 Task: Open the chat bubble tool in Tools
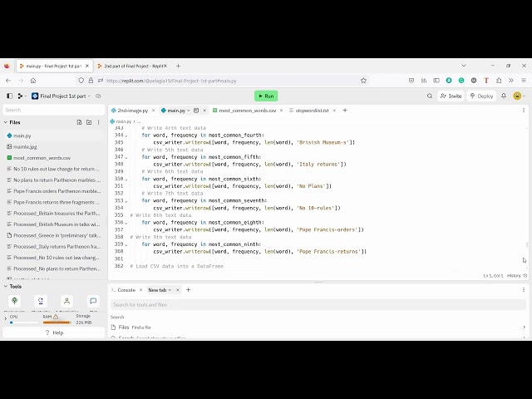tap(93, 301)
